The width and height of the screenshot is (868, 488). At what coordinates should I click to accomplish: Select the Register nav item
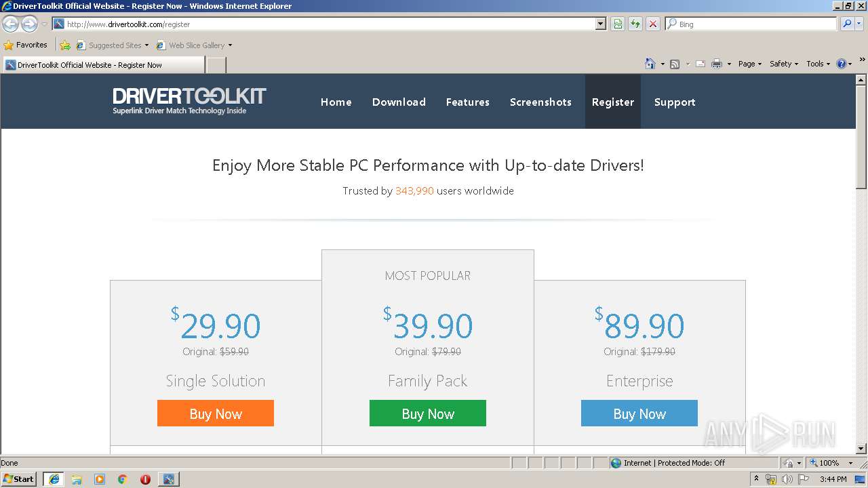click(613, 102)
